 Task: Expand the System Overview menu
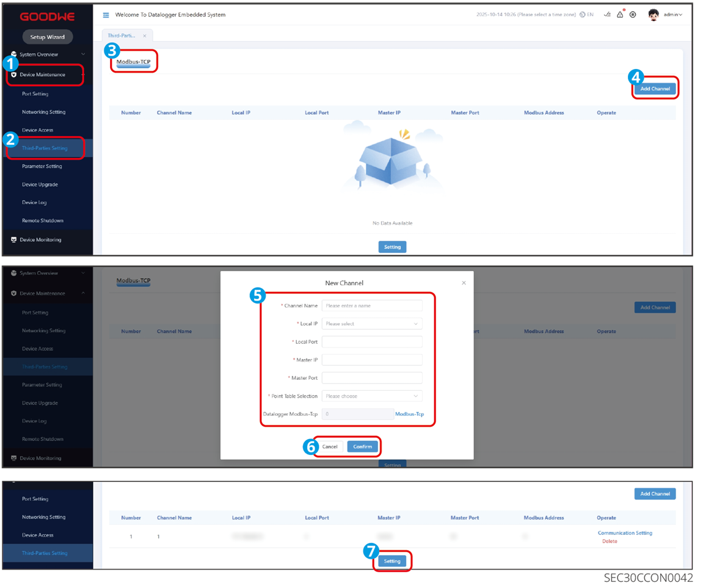[x=48, y=54]
